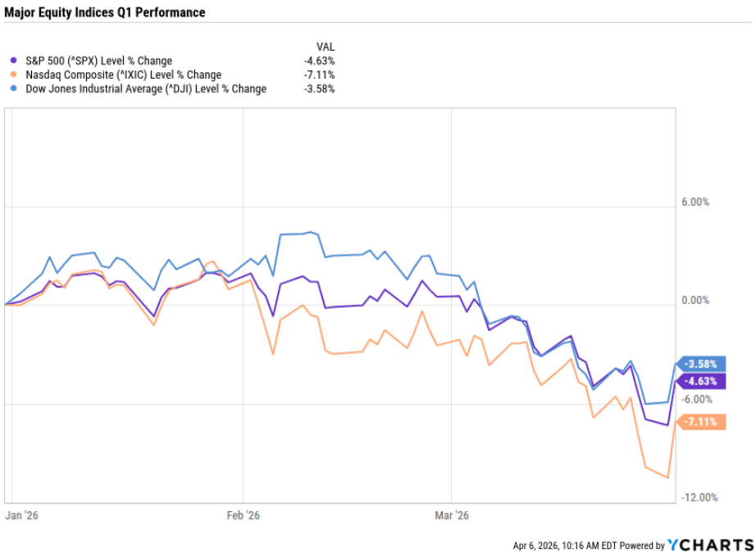Viewport: 756px width, 553px height.
Task: Click the -7.11% value in legend table
Action: tap(319, 75)
